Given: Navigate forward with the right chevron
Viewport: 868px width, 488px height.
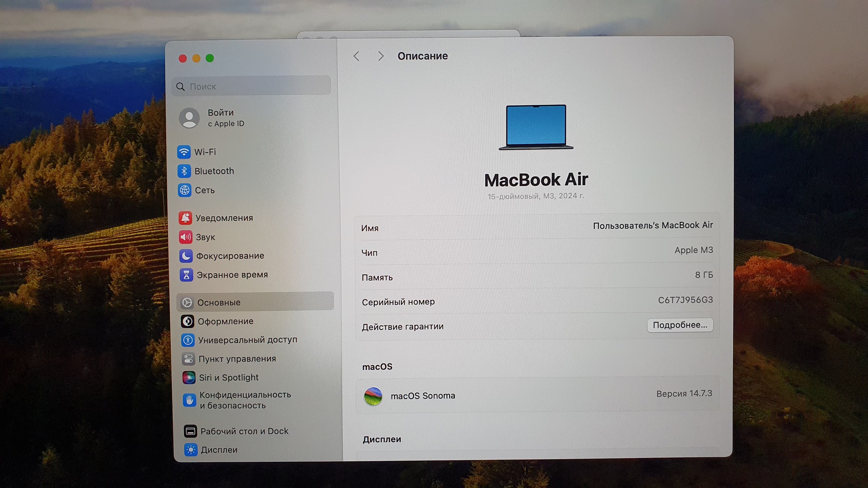Looking at the screenshot, I should tap(381, 56).
